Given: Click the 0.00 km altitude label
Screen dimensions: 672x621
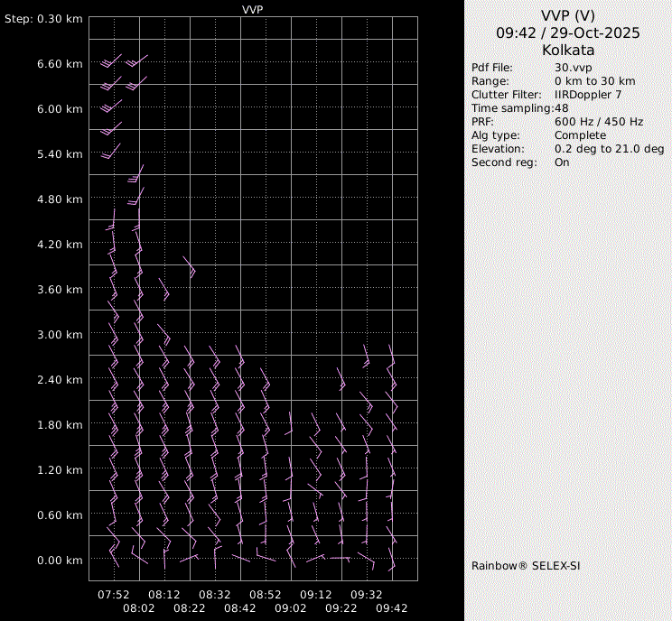Looking at the screenshot, I should pos(60,561).
